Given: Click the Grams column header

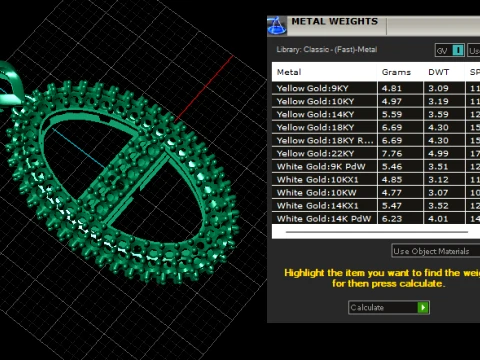Looking at the screenshot, I should 396,72.
